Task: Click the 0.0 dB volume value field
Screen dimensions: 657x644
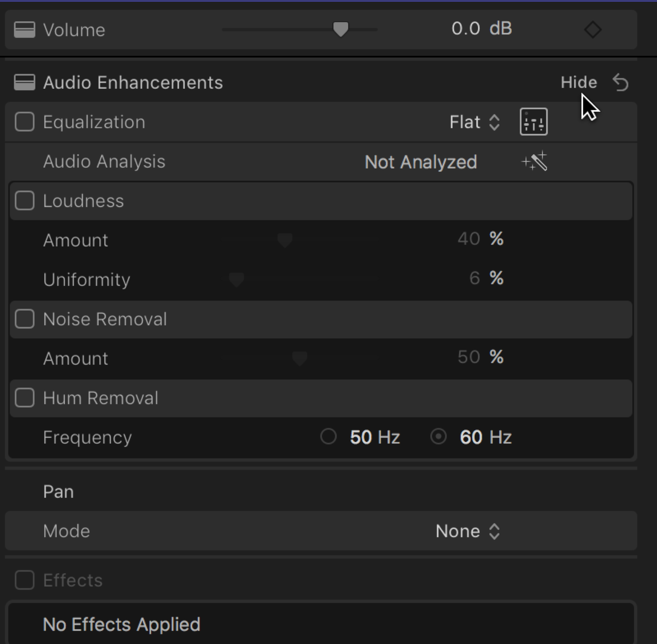Action: click(x=466, y=29)
